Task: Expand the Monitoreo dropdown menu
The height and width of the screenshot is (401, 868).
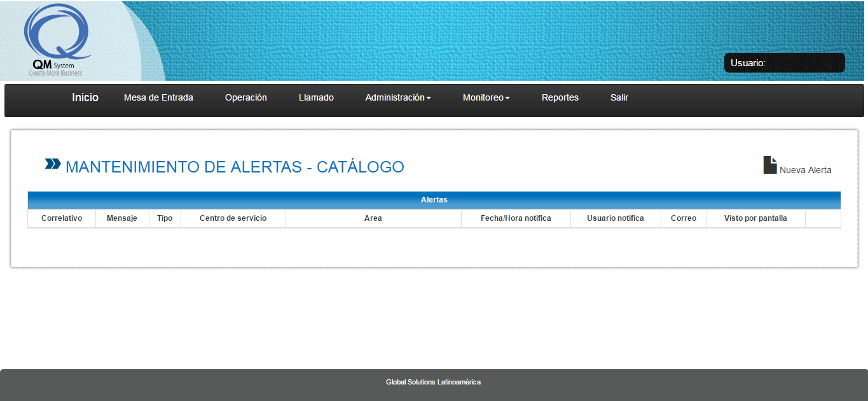Action: (486, 97)
